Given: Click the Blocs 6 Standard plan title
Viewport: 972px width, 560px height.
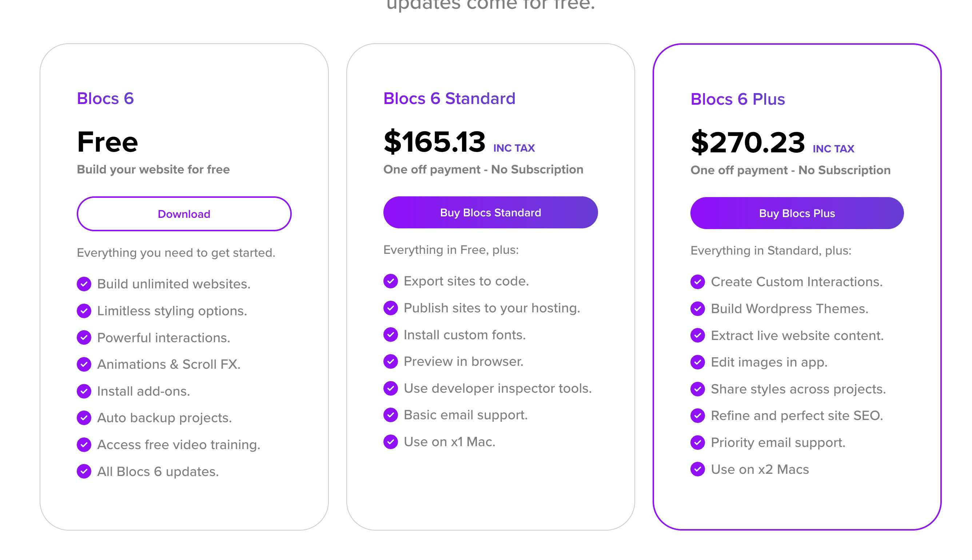Looking at the screenshot, I should tap(449, 99).
